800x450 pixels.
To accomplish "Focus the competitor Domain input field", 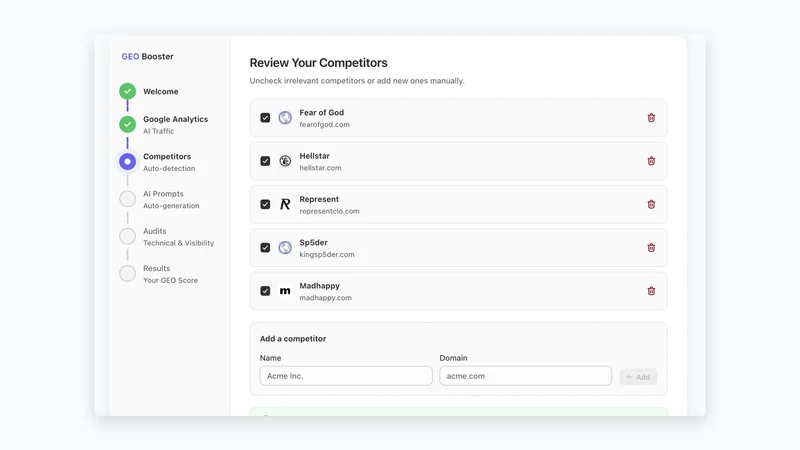I will click(x=526, y=376).
